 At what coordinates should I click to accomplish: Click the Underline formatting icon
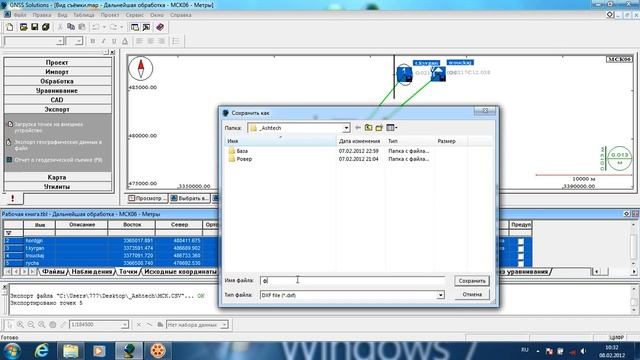point(114,41)
